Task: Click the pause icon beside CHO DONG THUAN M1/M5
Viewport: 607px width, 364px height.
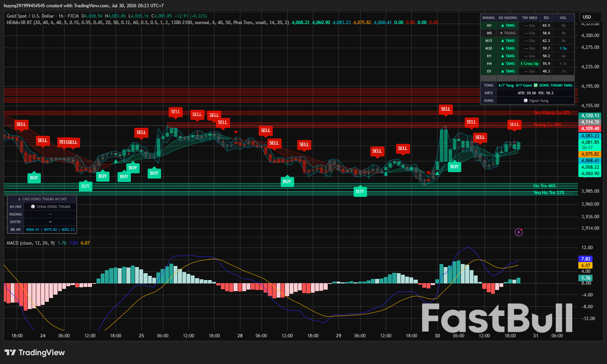Action: [x=19, y=199]
